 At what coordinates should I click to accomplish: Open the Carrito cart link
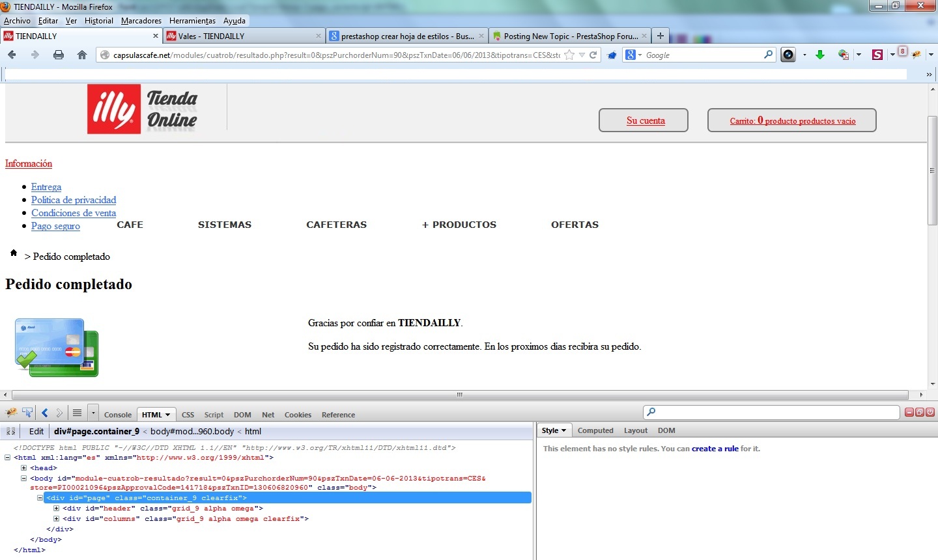pos(793,120)
